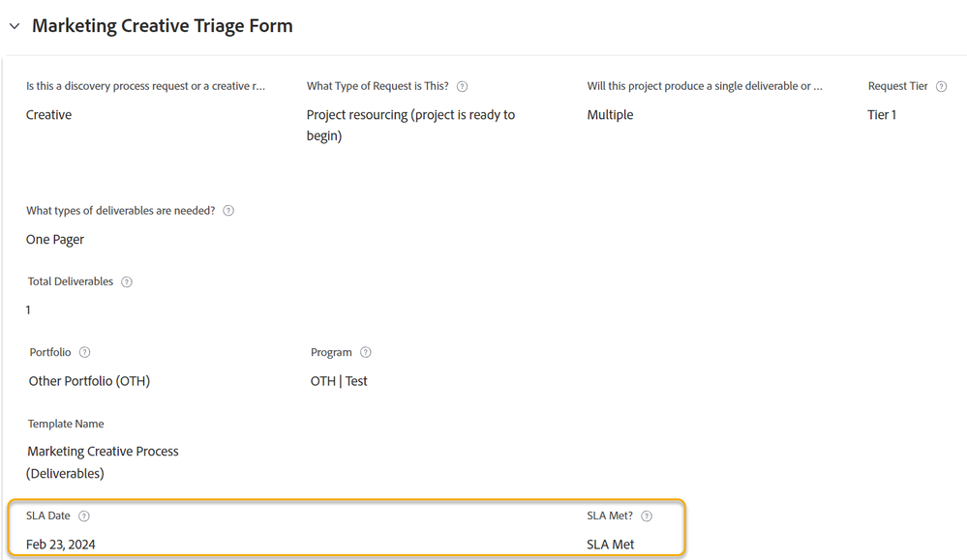The image size is (967, 560).
Task: Select the 'Creative' field value
Action: pos(48,114)
